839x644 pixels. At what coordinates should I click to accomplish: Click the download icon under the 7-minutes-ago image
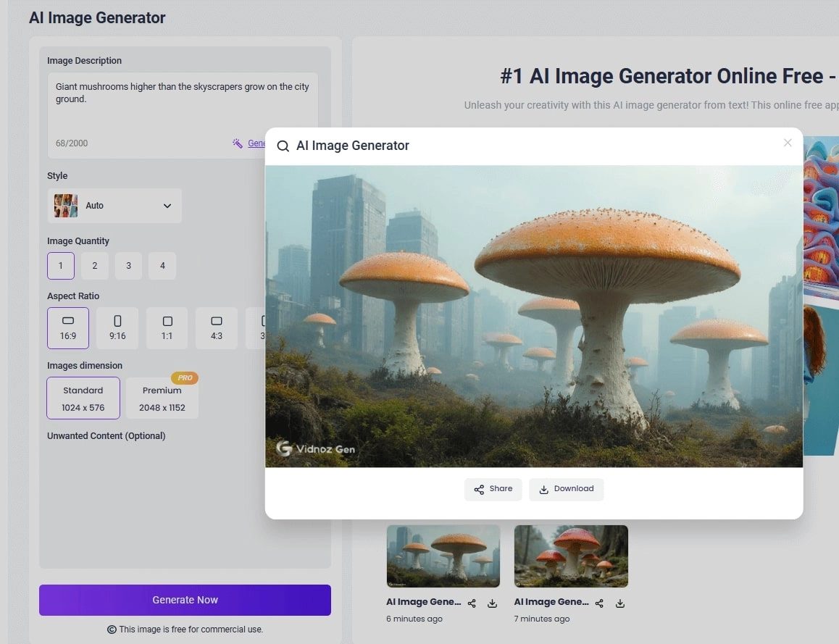click(620, 603)
